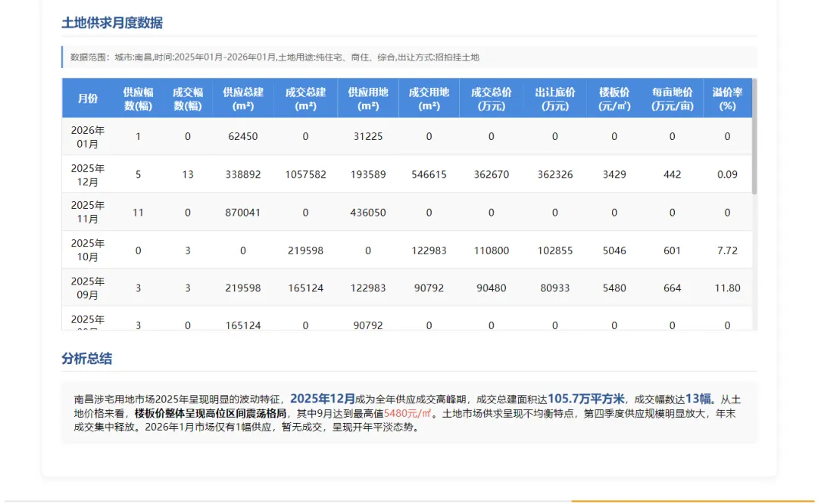818x504 pixels.
Task: Click the 5046 floor price value
Action: (x=614, y=250)
